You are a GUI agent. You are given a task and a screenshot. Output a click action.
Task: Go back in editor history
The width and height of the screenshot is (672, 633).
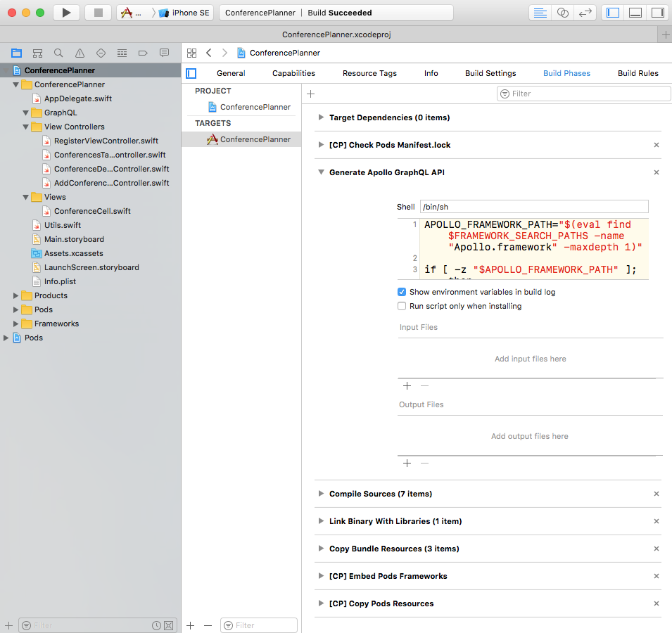(x=209, y=53)
